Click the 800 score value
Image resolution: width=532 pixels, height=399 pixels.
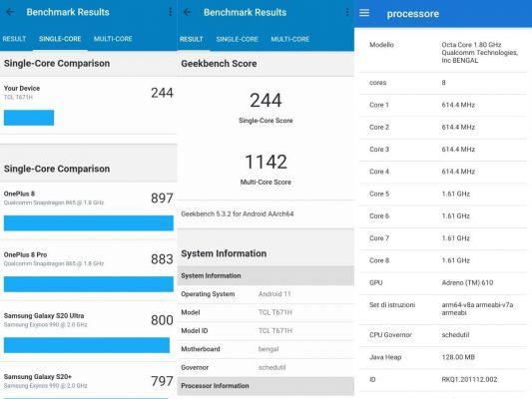coord(162,320)
